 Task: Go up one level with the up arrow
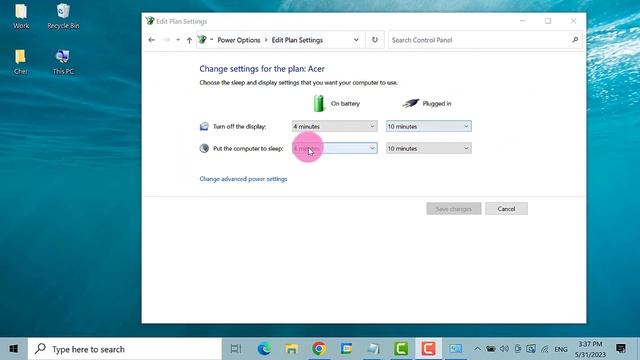189,40
